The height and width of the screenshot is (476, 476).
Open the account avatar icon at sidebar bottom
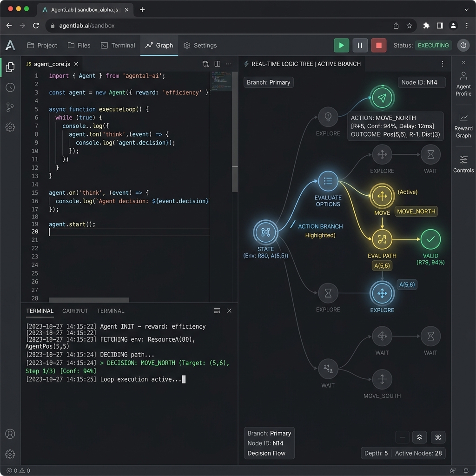[x=10, y=434]
